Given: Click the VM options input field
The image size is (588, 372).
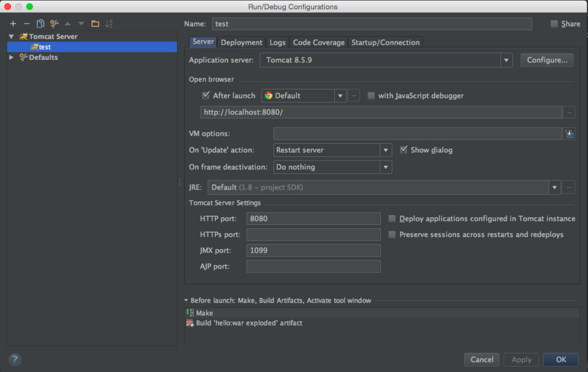Looking at the screenshot, I should point(418,133).
